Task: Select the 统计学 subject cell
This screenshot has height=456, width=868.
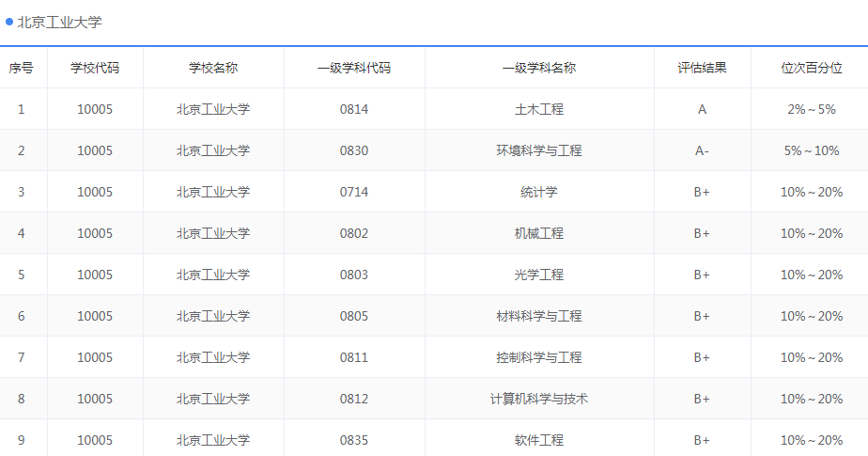Action: pyautogui.click(x=539, y=192)
